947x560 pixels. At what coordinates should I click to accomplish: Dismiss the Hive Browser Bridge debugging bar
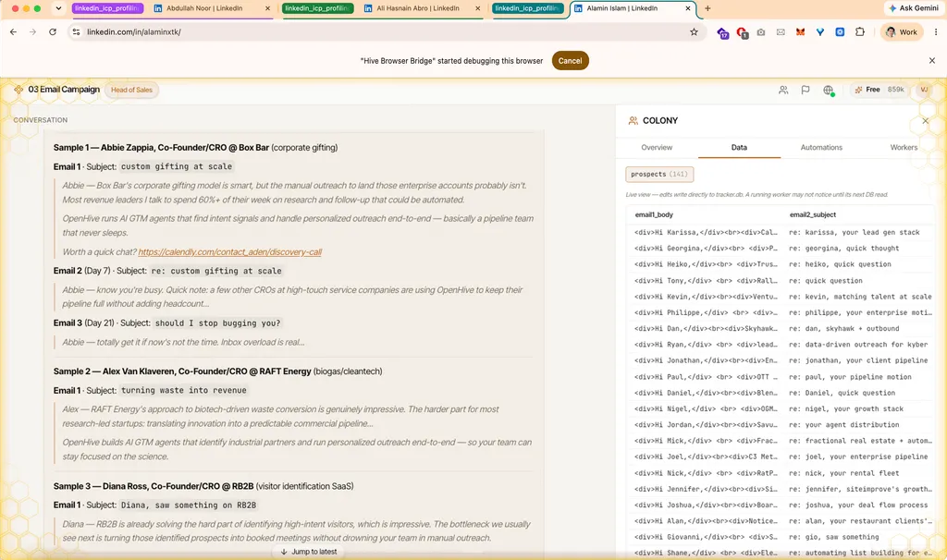(932, 60)
